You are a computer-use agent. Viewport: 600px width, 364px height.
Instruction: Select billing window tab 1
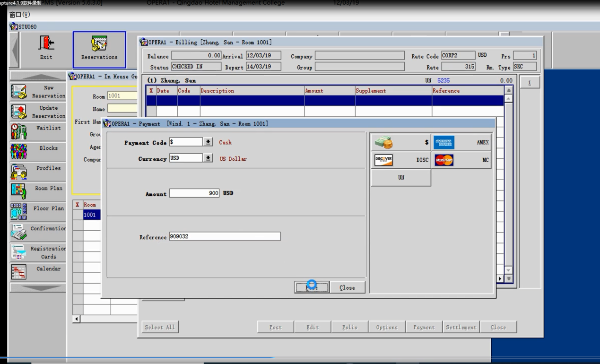coord(530,83)
